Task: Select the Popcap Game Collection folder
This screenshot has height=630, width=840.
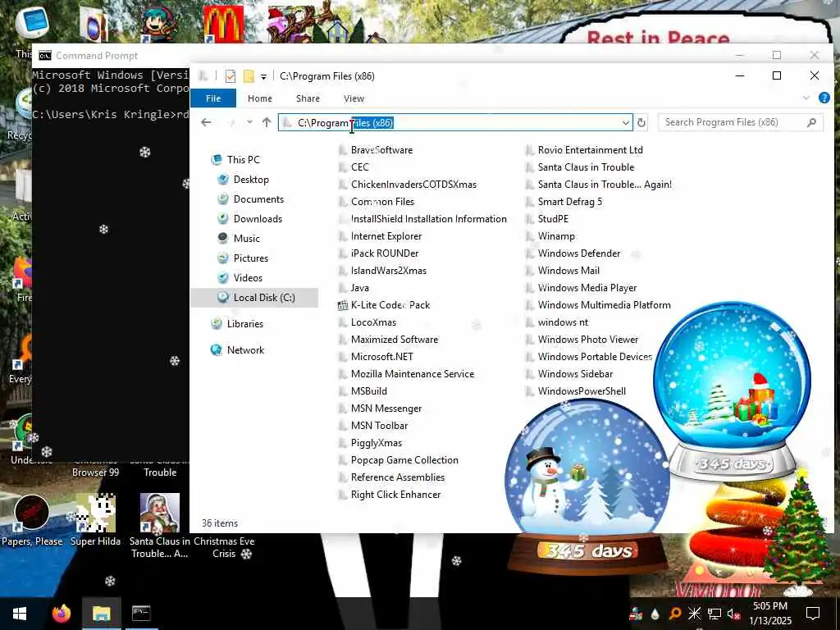Action: [404, 460]
